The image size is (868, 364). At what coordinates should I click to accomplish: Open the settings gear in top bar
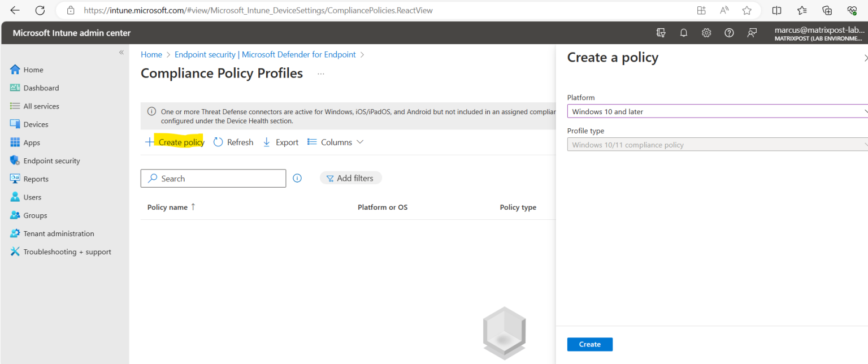point(706,32)
